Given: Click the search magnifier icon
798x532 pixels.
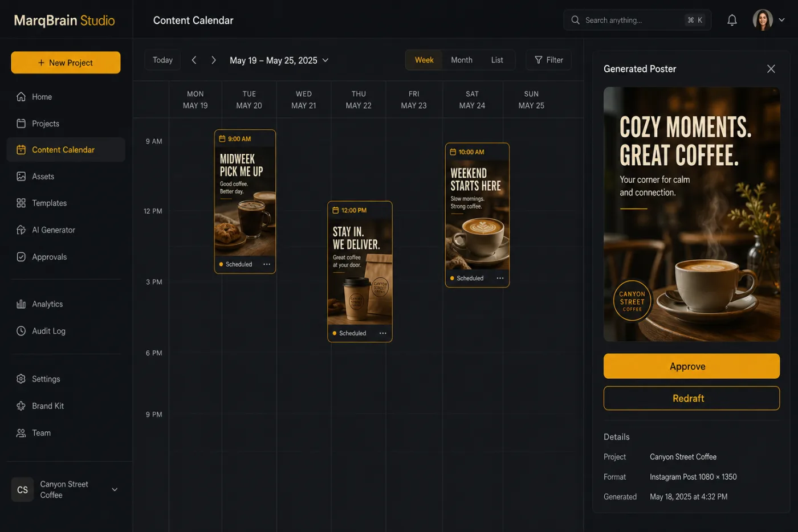Looking at the screenshot, I should click(x=575, y=20).
